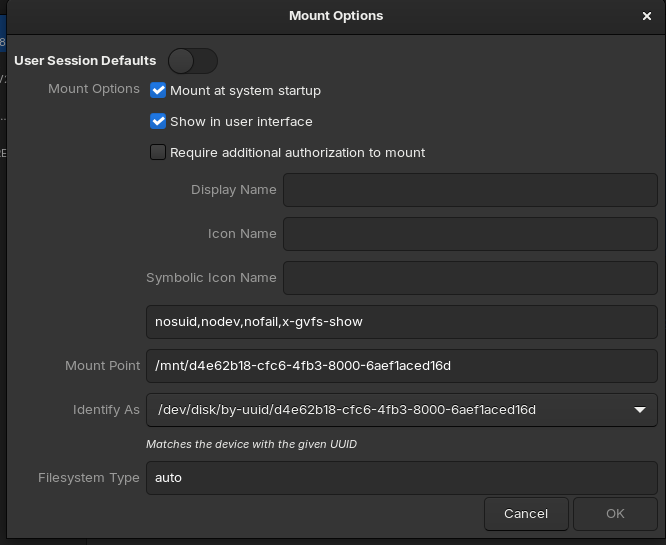
Task: Toggle the User Session Defaults switch
Action: coord(193,61)
